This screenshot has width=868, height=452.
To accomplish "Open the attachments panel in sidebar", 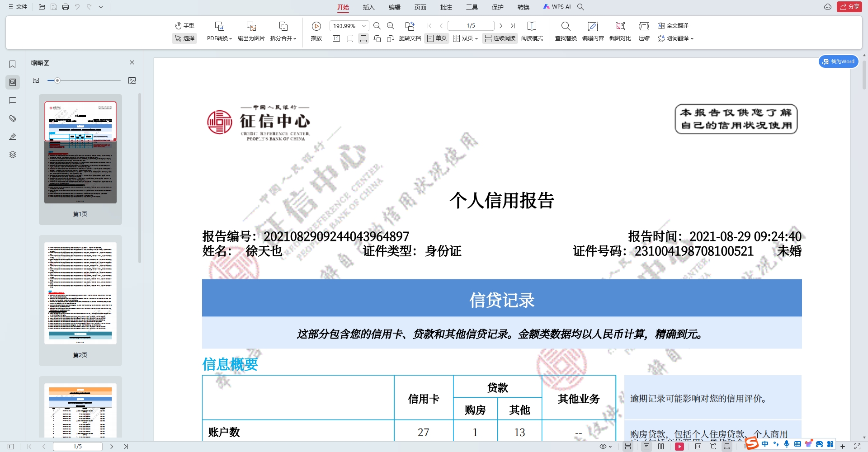I will click(13, 118).
